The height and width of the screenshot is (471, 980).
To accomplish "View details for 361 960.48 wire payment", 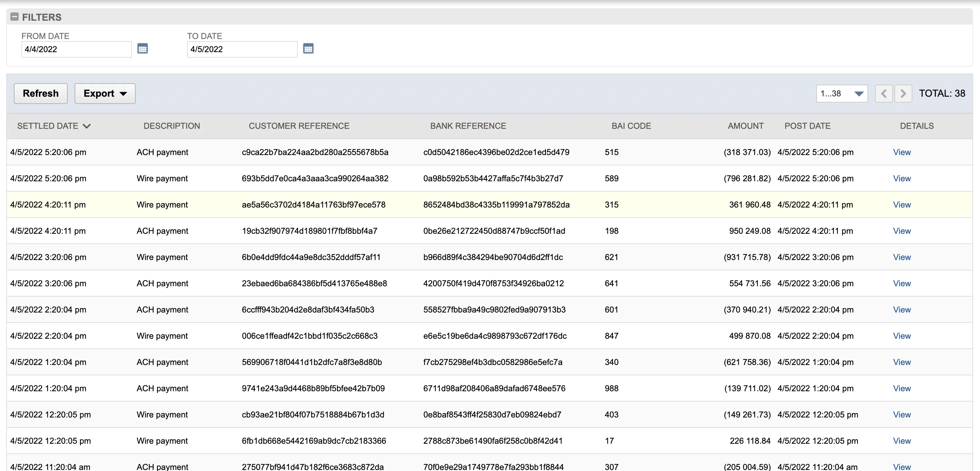I will click(x=902, y=205).
